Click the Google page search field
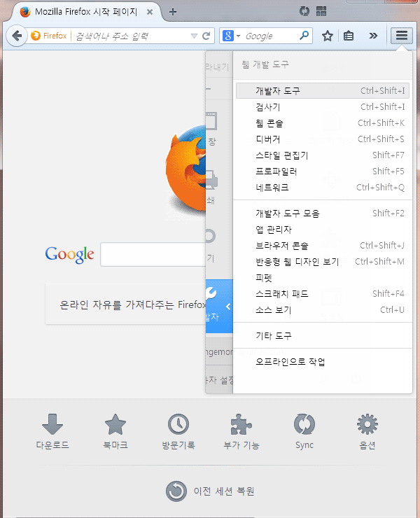 tap(153, 254)
